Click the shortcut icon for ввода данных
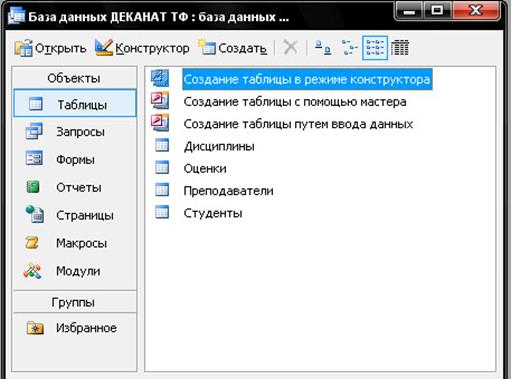 tap(160, 122)
